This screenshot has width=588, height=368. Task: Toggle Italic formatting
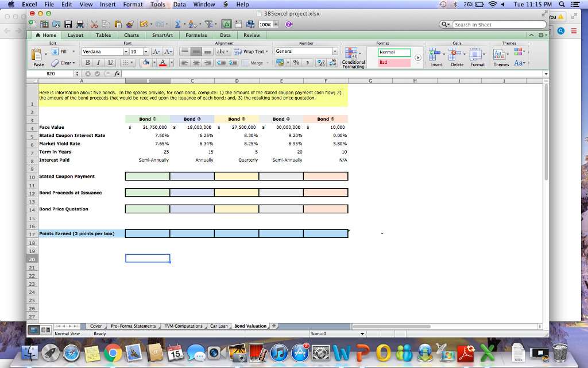(99, 63)
